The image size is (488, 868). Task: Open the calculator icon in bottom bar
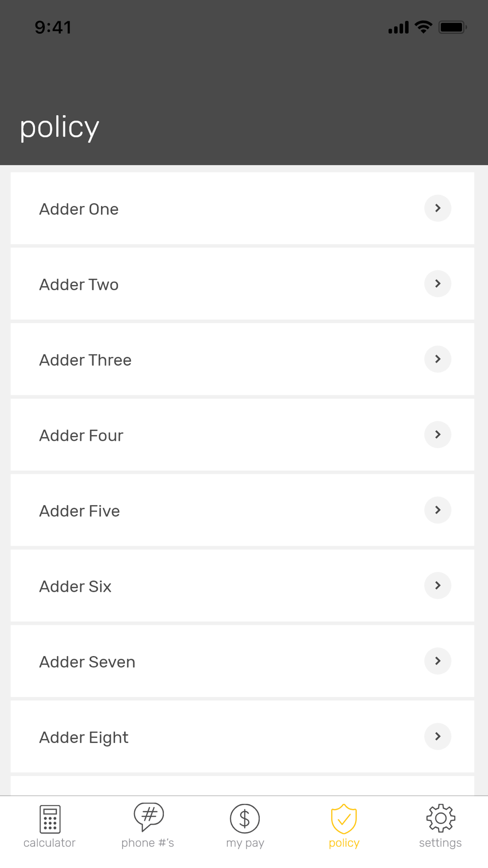click(50, 819)
